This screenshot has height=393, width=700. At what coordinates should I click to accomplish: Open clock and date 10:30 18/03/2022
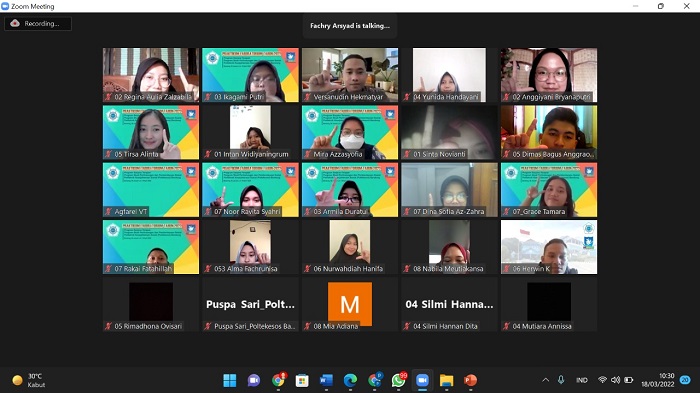tap(658, 380)
